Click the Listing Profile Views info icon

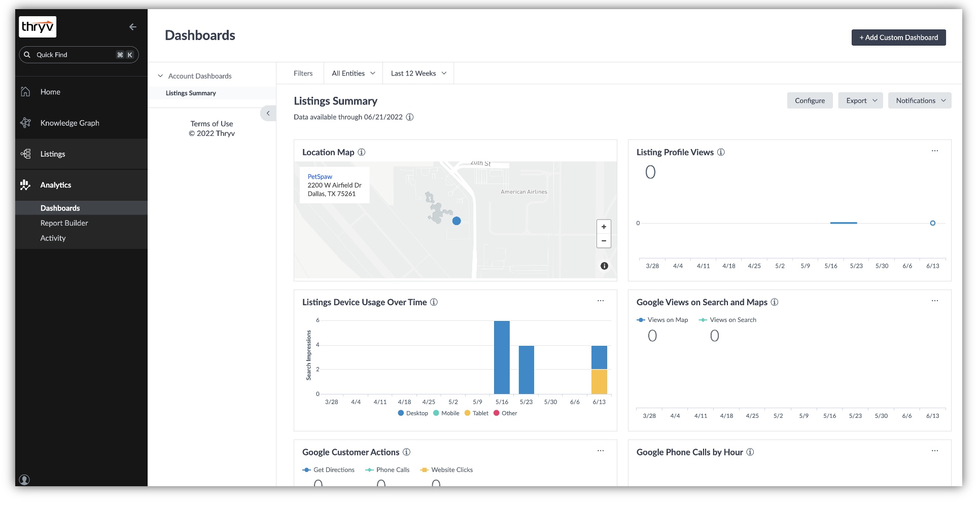[x=721, y=152]
